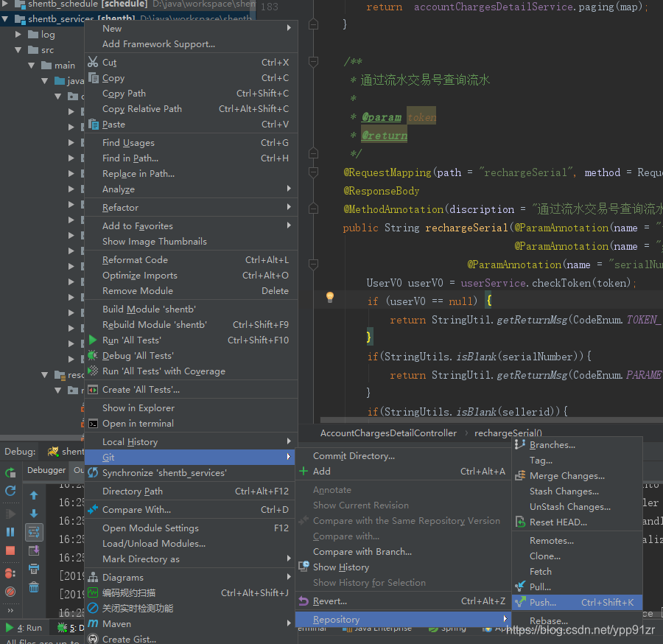663x644 pixels.
Task: Choose Clone... in Repository submenu
Action: tap(577, 556)
